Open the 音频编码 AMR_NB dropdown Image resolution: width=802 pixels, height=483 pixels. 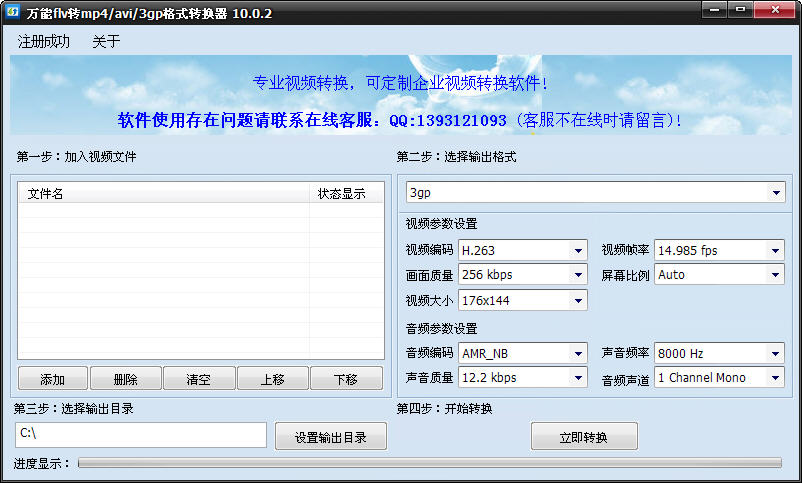(x=522, y=353)
